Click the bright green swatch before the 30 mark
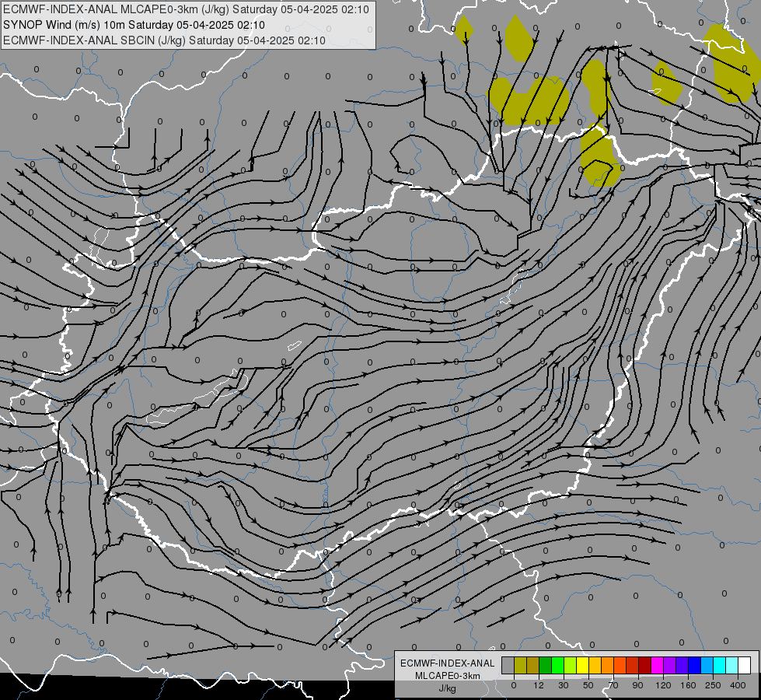Image resolution: width=761 pixels, height=700 pixels. click(x=557, y=665)
